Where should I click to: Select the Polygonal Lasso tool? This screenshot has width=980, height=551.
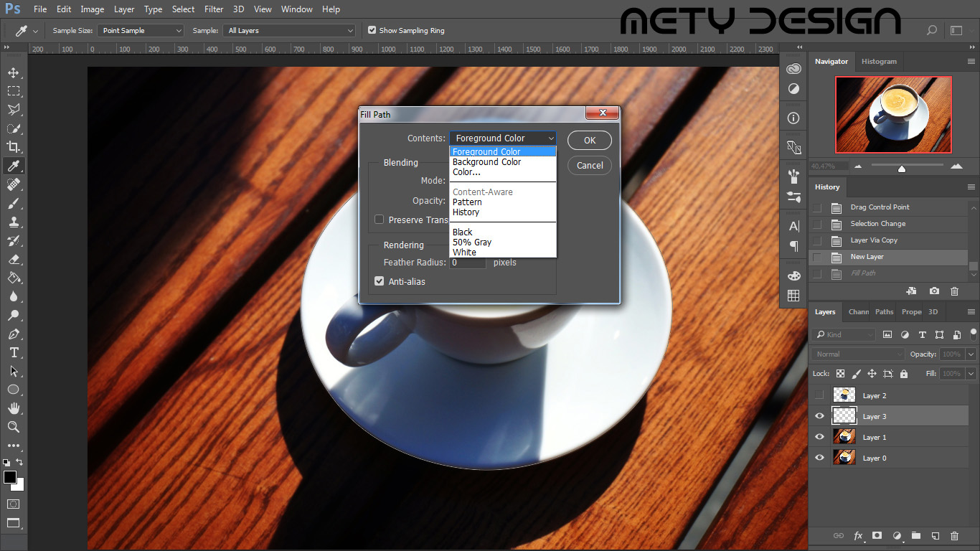click(13, 110)
